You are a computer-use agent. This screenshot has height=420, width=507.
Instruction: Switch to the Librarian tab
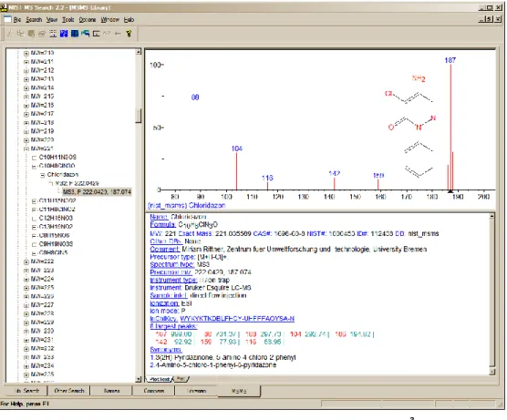(197, 391)
